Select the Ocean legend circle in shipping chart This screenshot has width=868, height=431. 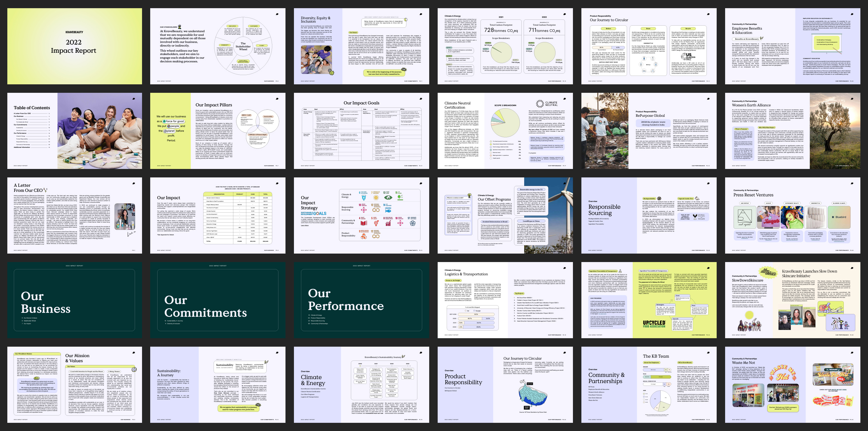coord(474,311)
